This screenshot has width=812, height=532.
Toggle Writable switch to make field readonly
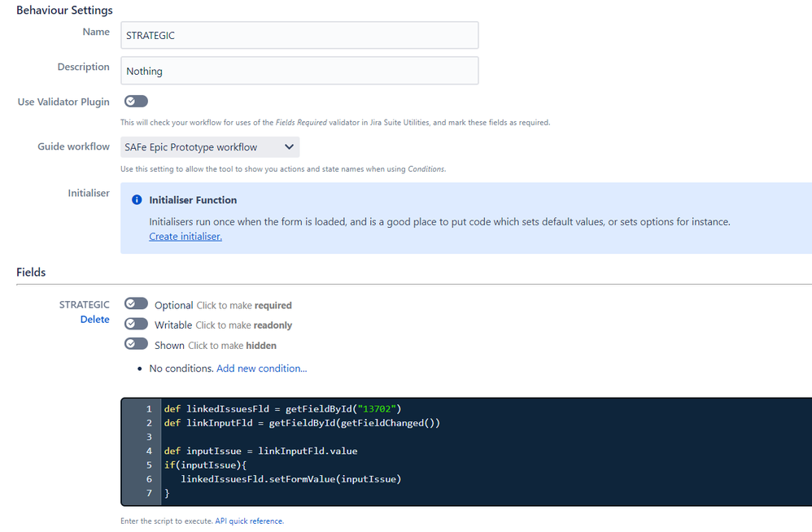click(136, 324)
